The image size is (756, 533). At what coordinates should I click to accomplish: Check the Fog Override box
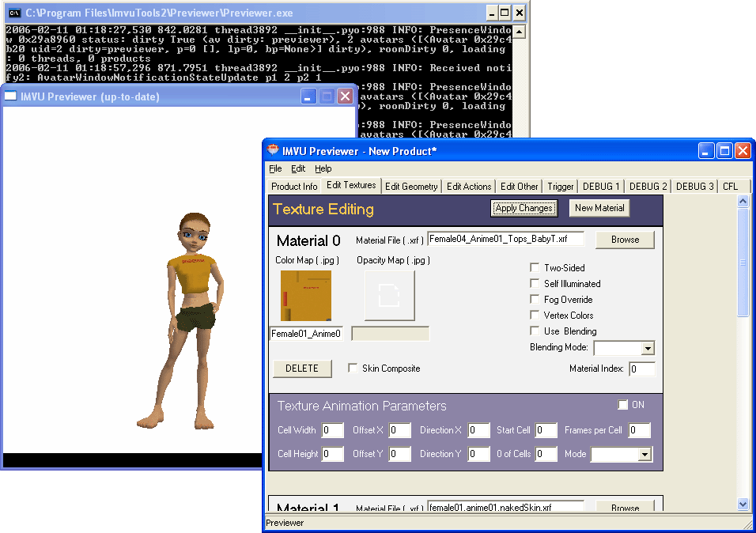click(535, 300)
